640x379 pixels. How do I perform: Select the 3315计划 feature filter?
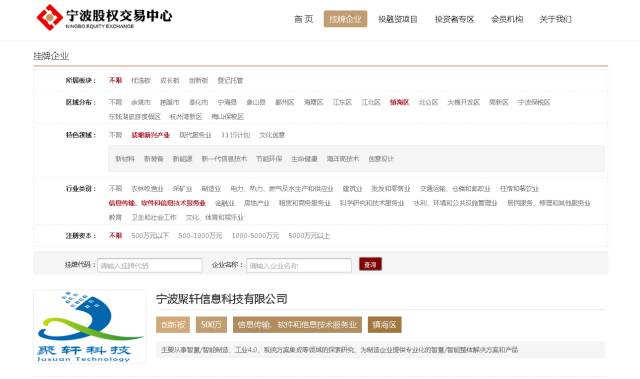click(x=235, y=135)
